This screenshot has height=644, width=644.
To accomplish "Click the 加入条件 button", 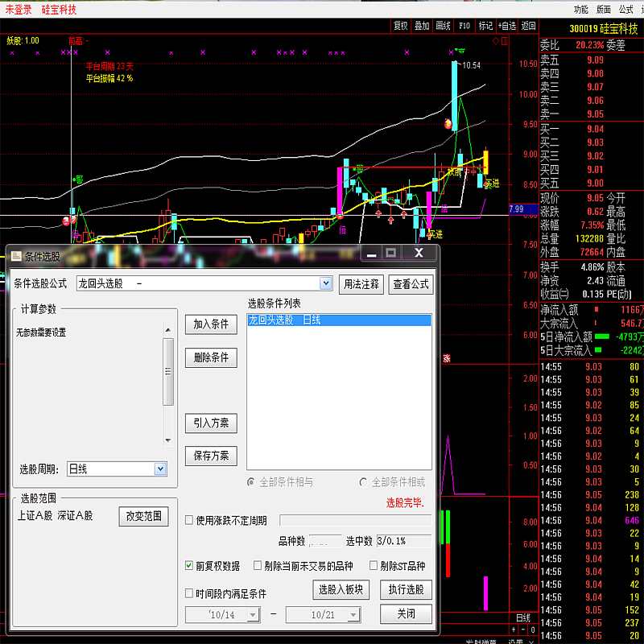I will pyautogui.click(x=211, y=324).
